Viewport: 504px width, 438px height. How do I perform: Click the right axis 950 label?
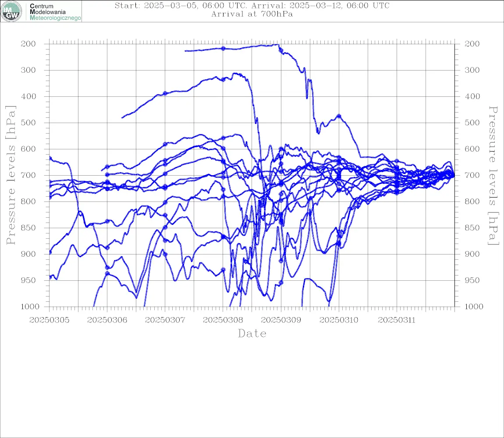tap(472, 280)
